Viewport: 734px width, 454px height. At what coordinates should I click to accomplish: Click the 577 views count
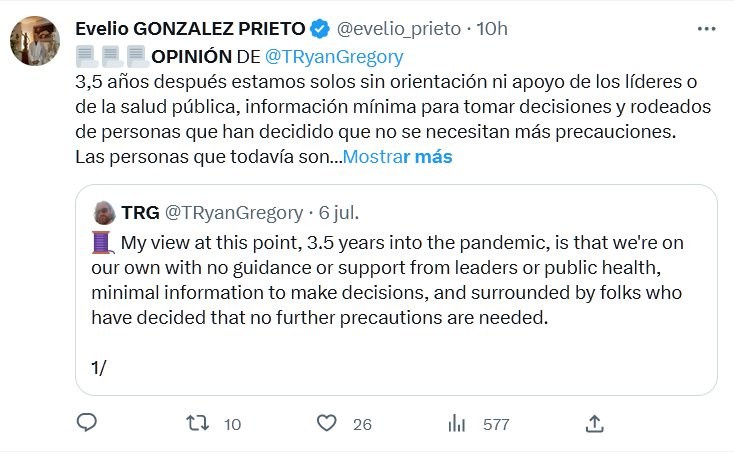[x=496, y=424]
